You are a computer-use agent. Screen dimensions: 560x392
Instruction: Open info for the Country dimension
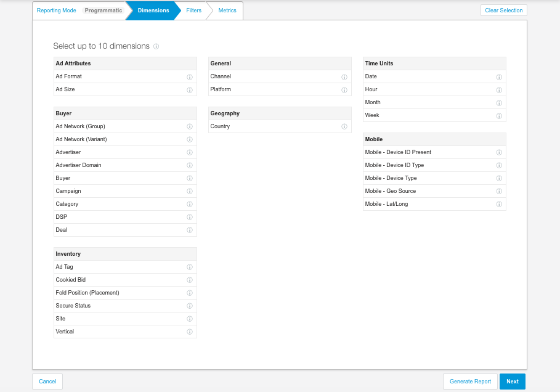pyautogui.click(x=344, y=127)
